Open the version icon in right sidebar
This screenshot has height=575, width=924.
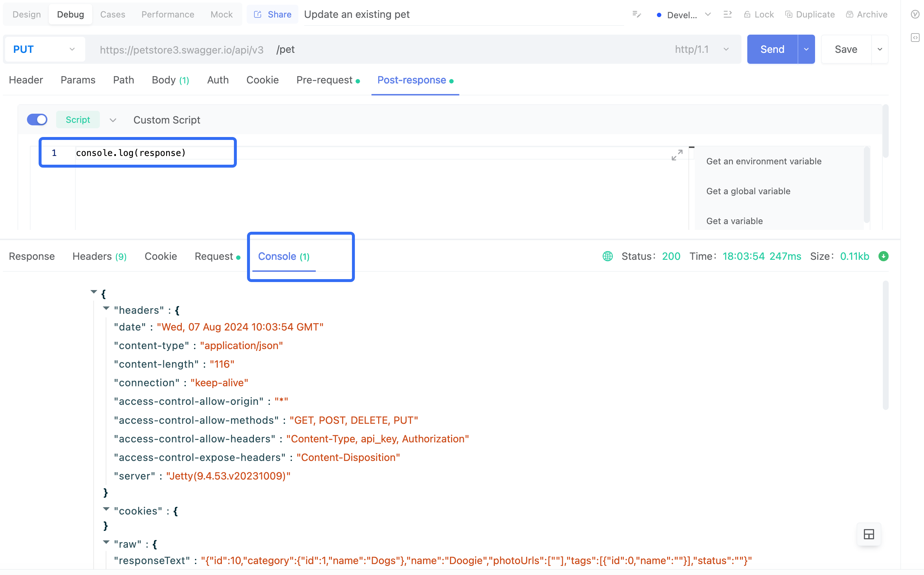point(915,15)
